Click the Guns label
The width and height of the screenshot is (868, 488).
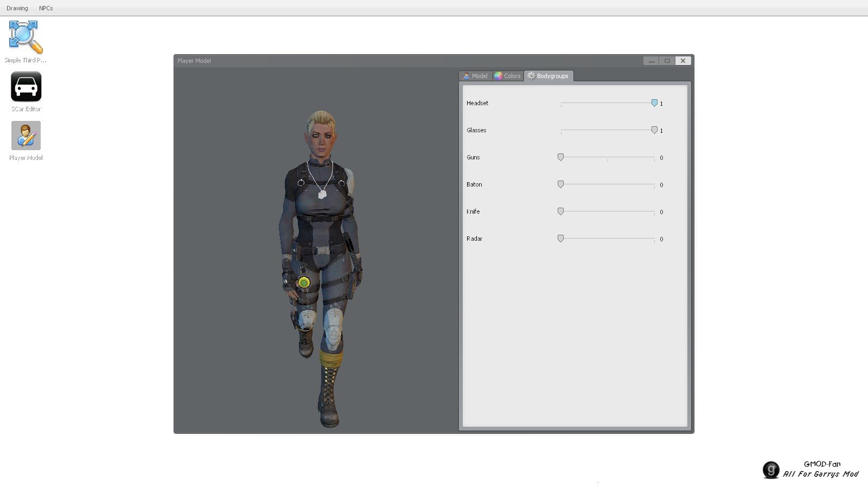pyautogui.click(x=473, y=157)
